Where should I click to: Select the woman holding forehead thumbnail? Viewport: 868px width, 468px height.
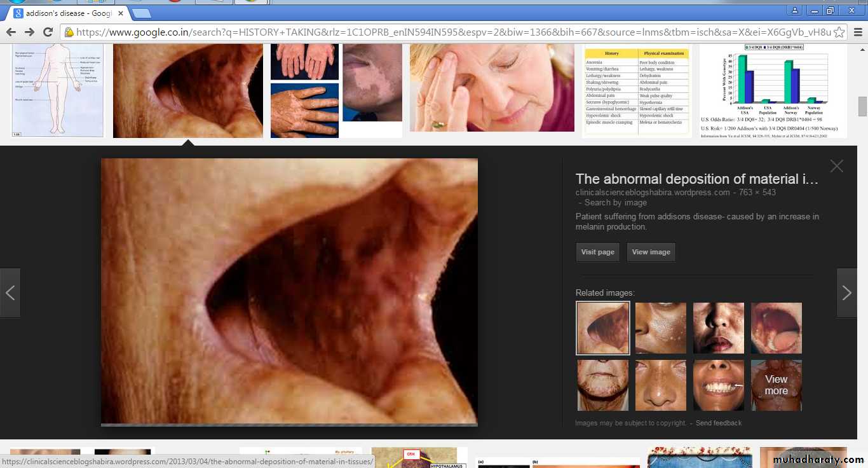click(x=492, y=88)
